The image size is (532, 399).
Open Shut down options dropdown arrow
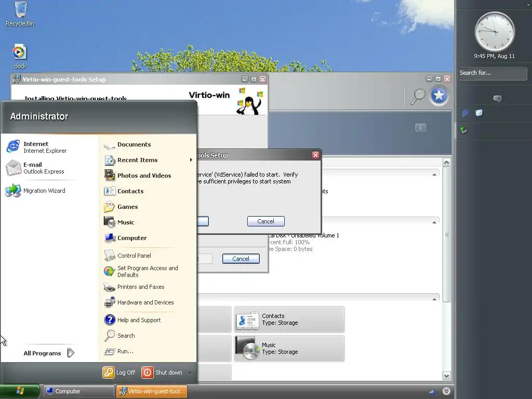tap(190, 373)
